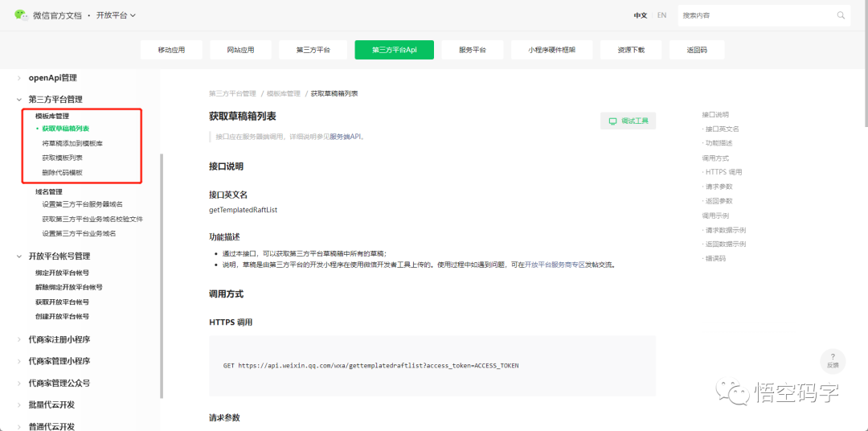
Task: Open 解除绑定开放平台帐号 sidebar item
Action: tap(69, 288)
